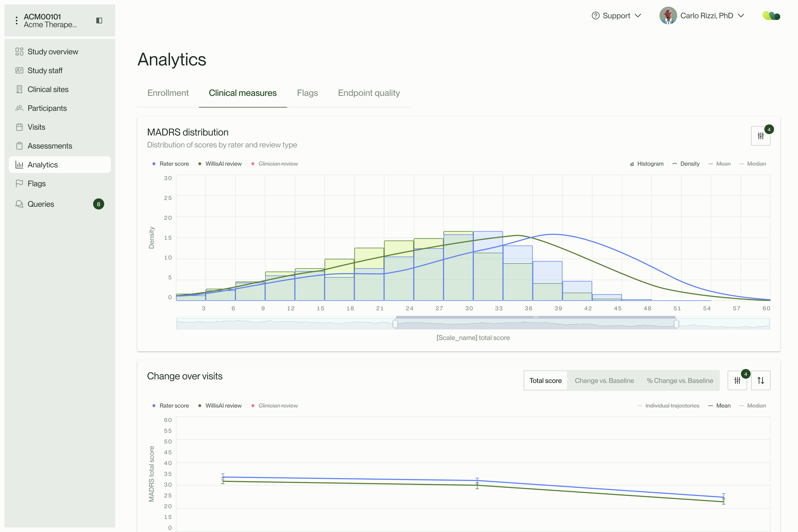
Task: Click the Queries count badge 8
Action: click(98, 204)
